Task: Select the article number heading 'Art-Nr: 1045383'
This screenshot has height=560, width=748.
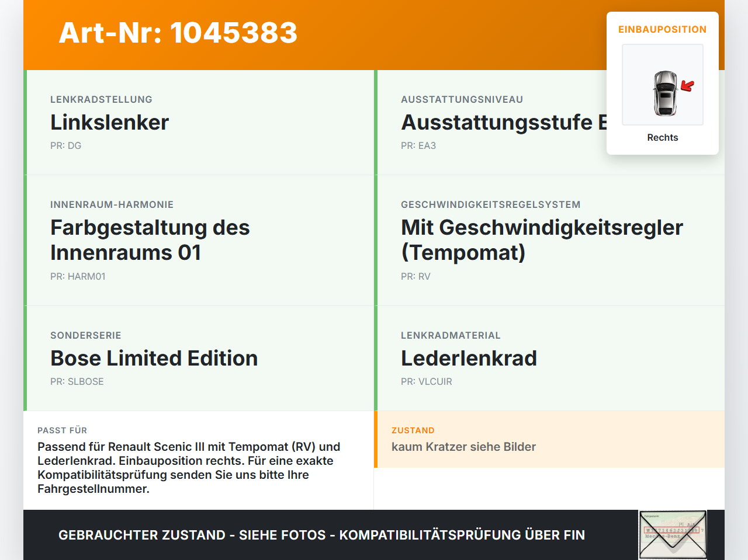Action: [x=178, y=33]
